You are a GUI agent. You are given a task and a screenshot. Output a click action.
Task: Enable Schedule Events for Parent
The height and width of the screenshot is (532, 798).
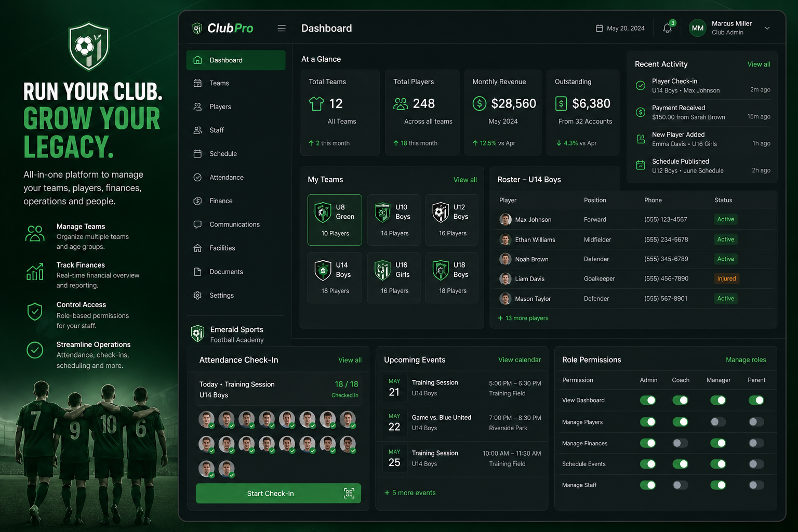click(x=756, y=464)
